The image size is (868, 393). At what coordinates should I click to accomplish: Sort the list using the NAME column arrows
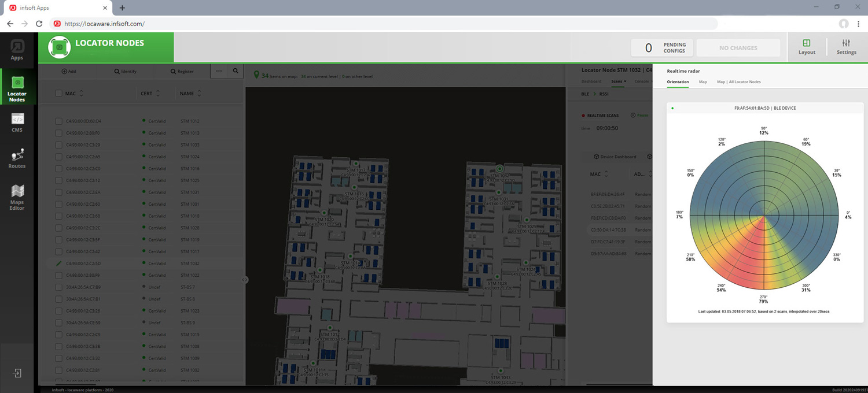(x=200, y=93)
